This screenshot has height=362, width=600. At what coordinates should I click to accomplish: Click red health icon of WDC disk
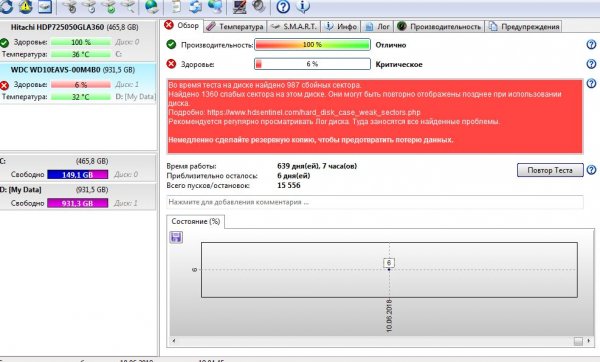point(4,85)
